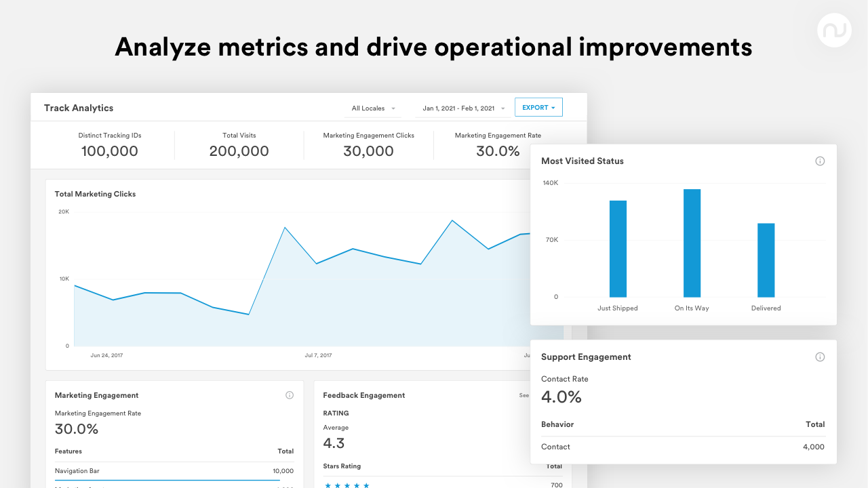Click the On Its Way bar
868x488 pixels.
(x=692, y=243)
